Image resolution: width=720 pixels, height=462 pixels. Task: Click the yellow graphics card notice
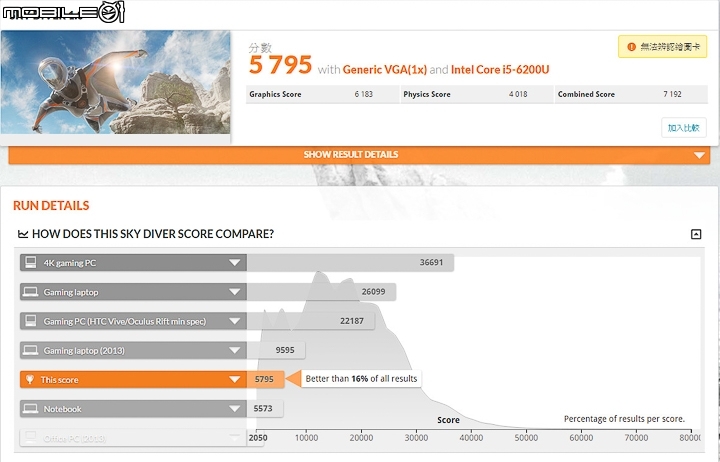tap(662, 47)
